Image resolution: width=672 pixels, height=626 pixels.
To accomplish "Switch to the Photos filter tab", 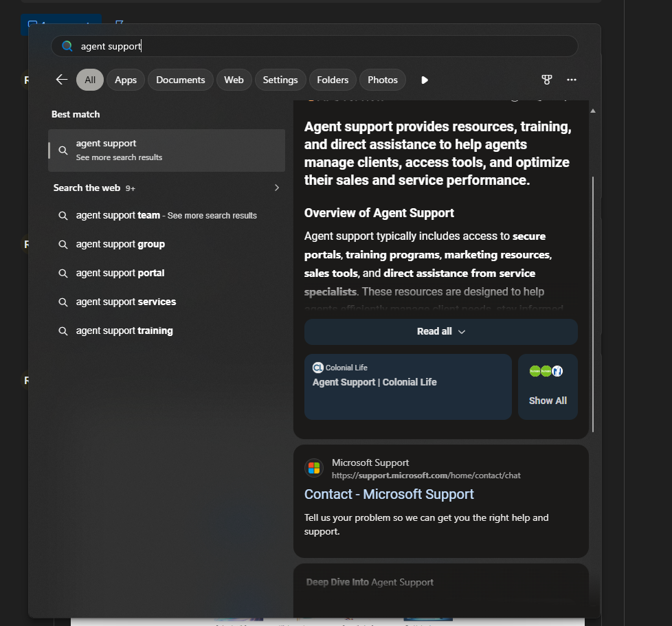I will point(383,80).
